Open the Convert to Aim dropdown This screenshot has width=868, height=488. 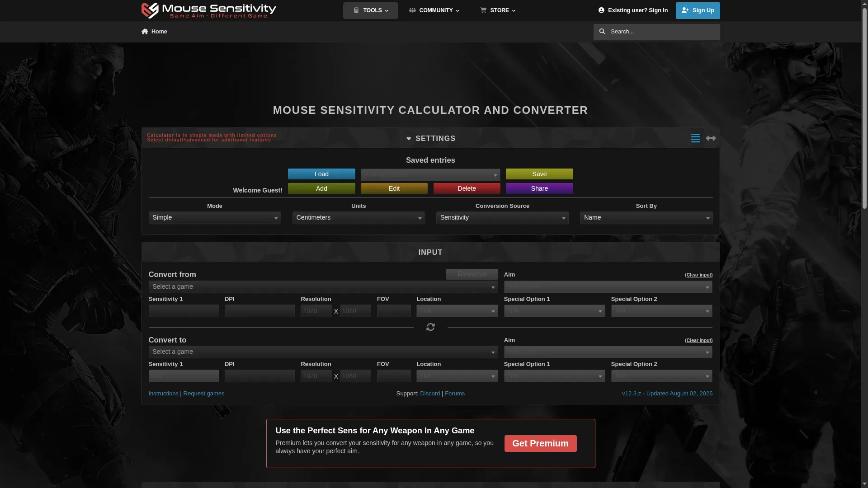(x=608, y=352)
